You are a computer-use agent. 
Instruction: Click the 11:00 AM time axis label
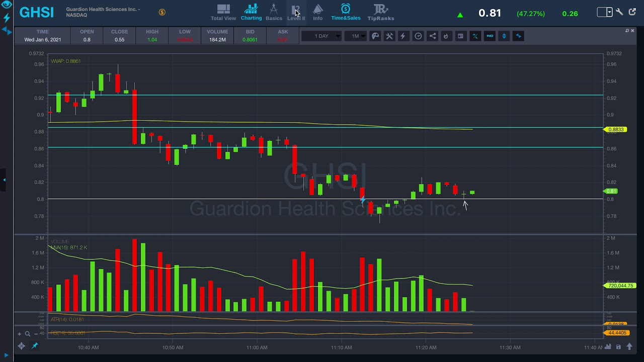click(x=257, y=347)
